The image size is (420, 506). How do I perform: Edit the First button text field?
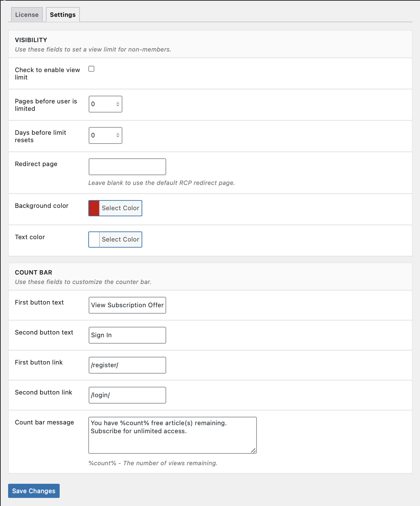tap(127, 305)
